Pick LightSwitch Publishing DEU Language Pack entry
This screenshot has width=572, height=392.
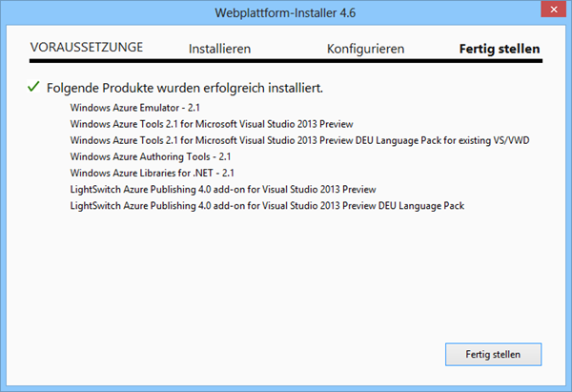click(267, 205)
